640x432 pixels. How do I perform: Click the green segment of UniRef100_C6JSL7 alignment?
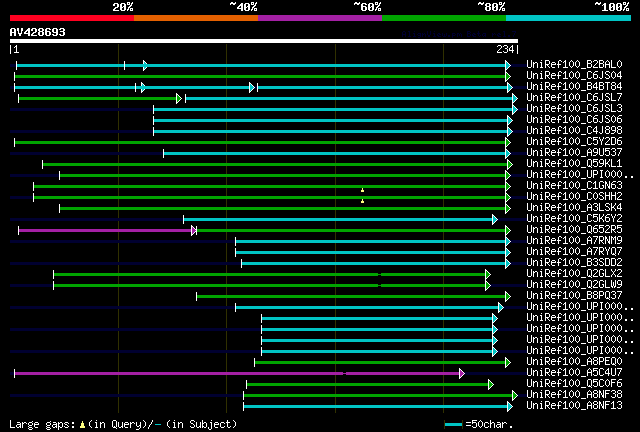98,98
